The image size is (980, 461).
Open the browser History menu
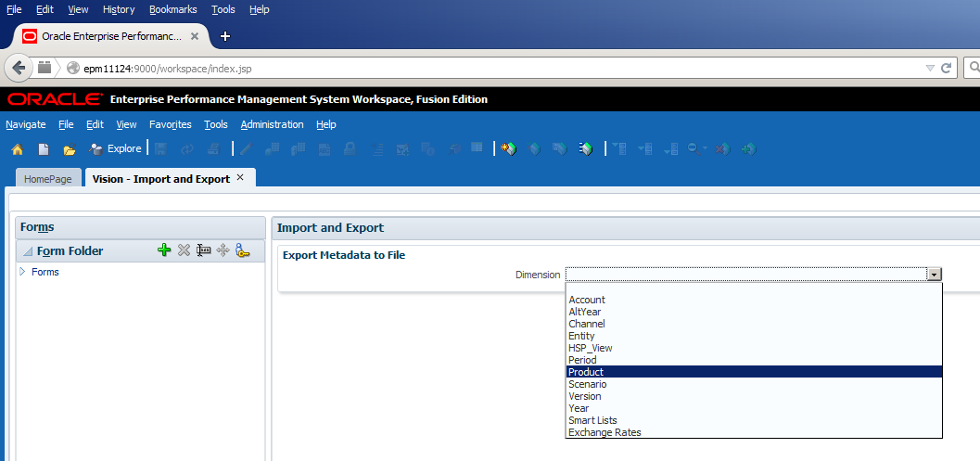click(x=119, y=9)
